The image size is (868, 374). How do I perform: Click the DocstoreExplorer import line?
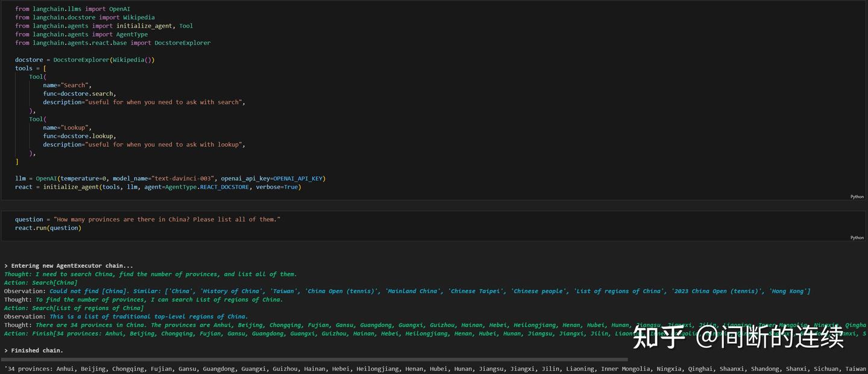(112, 42)
